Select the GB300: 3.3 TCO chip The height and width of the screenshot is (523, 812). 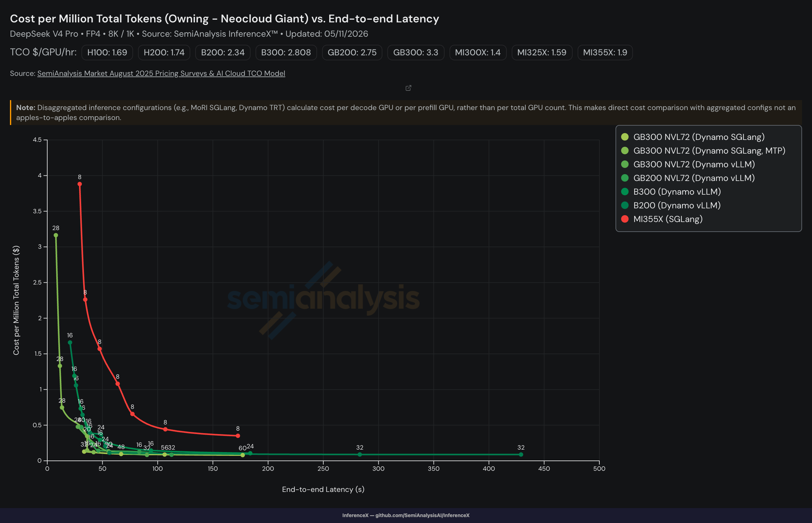[x=416, y=52]
